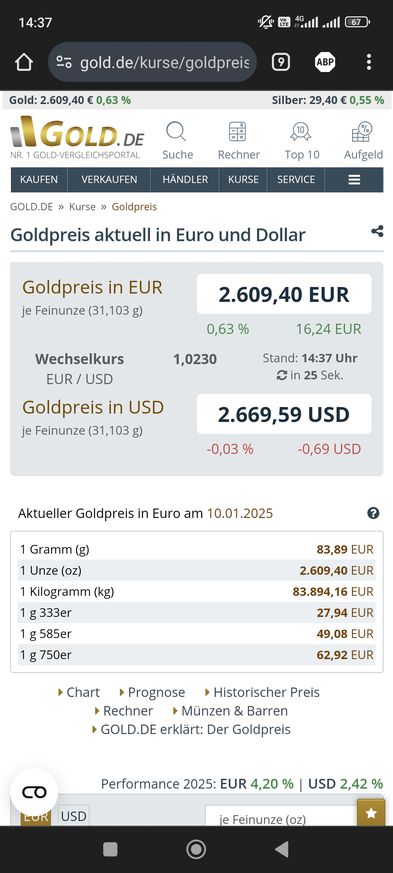Screen dimensions: 393x873
Task: Open the Top 10 medal icon
Action: coord(301,133)
